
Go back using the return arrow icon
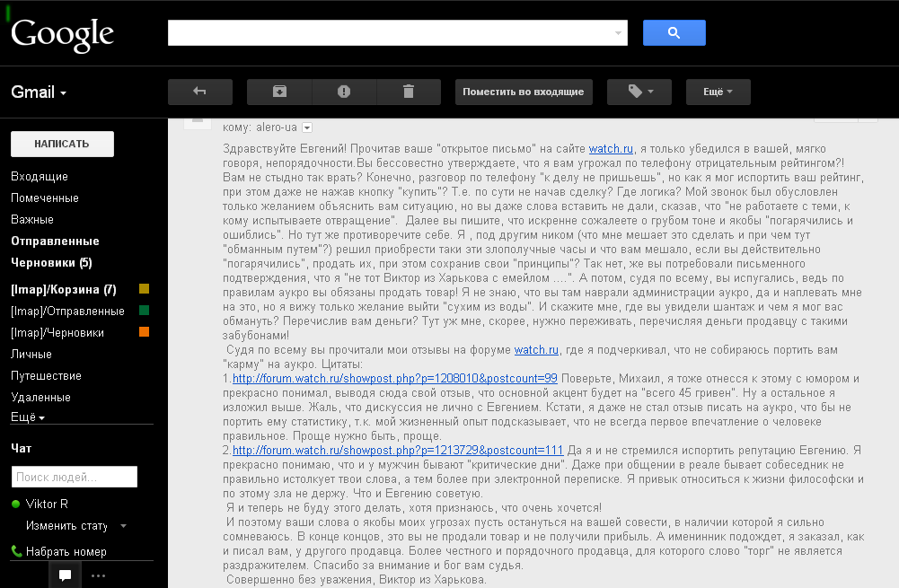199,92
